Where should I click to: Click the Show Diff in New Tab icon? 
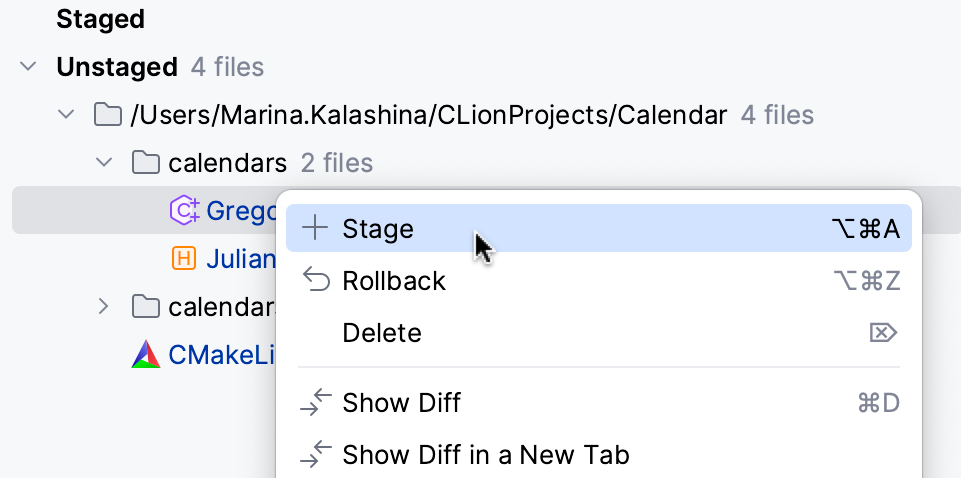point(315,455)
